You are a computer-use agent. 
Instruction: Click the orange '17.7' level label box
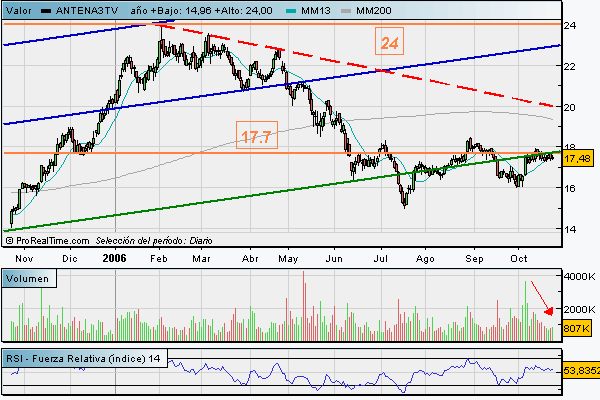pos(257,135)
